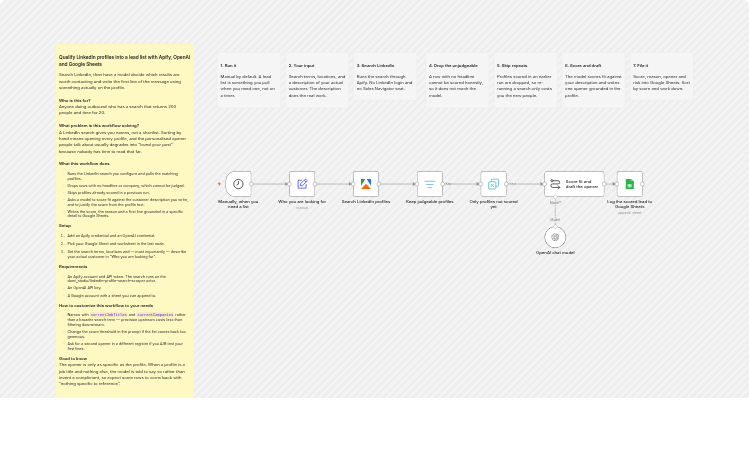Image resolution: width=749 pixels, height=450 pixels.
Task: Click 'What problem is this workflow solving?' heading
Action: [x=99, y=126]
